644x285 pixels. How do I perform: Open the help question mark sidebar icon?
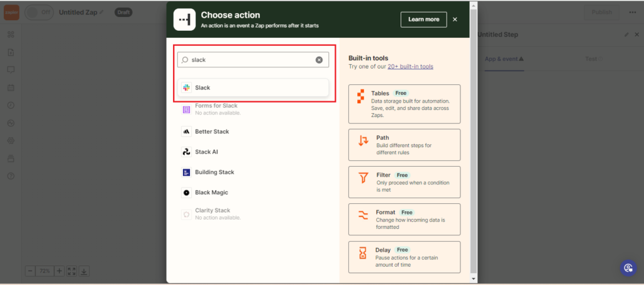click(x=11, y=176)
